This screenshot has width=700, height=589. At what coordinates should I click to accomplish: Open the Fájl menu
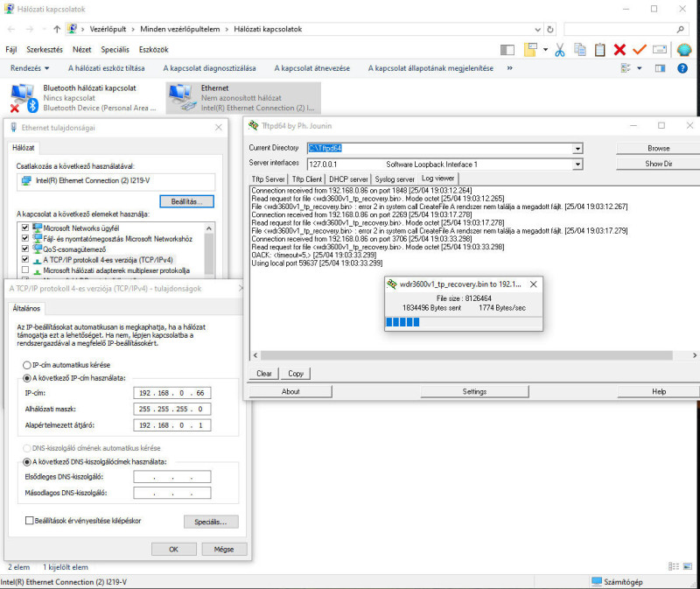pyautogui.click(x=11, y=50)
